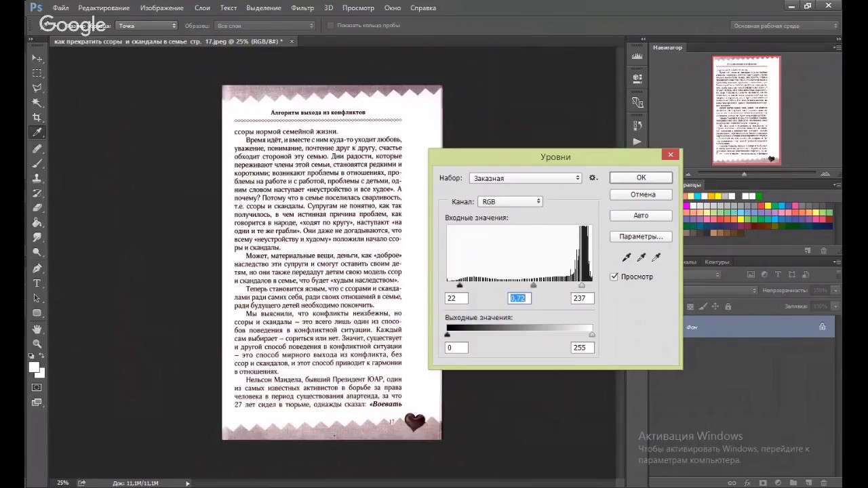This screenshot has width=868, height=488.
Task: Select the Crop tool in toolbar
Action: click(37, 117)
